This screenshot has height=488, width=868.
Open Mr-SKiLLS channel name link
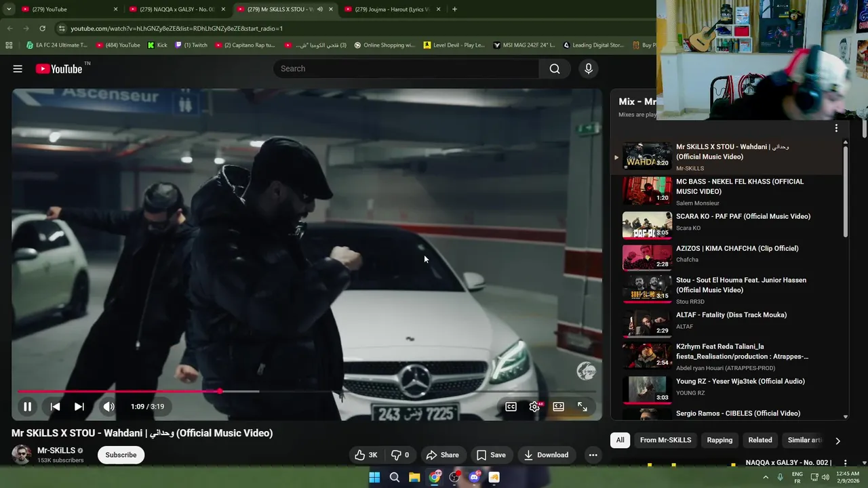[x=56, y=450]
